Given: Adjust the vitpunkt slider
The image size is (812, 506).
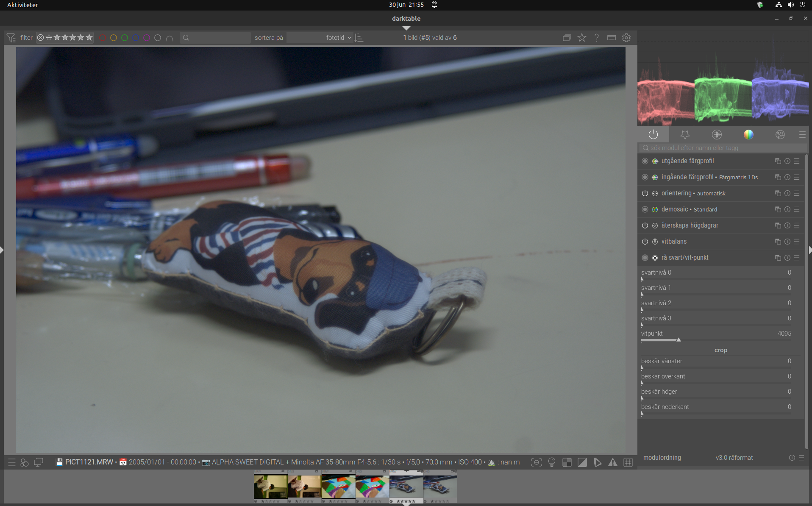Looking at the screenshot, I should pos(679,340).
